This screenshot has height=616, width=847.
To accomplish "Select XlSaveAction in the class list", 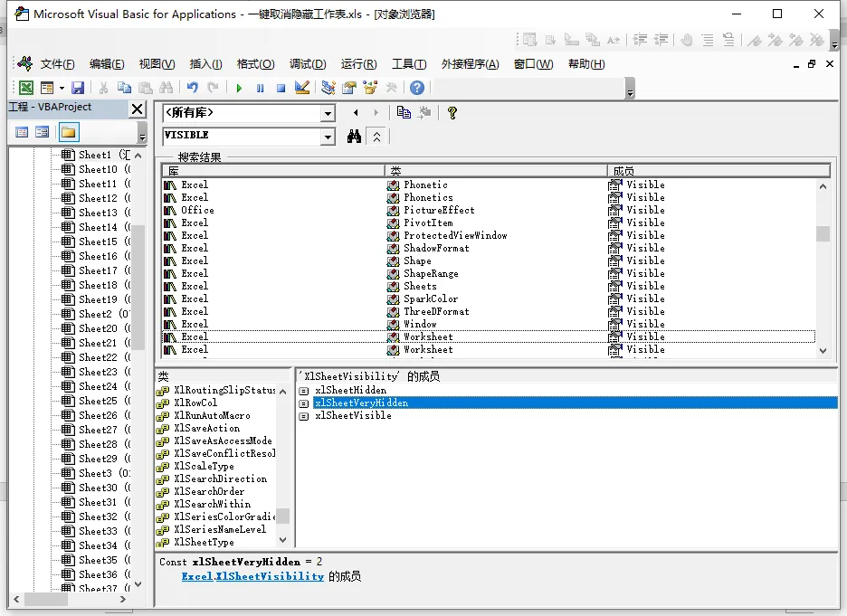I will (206, 428).
